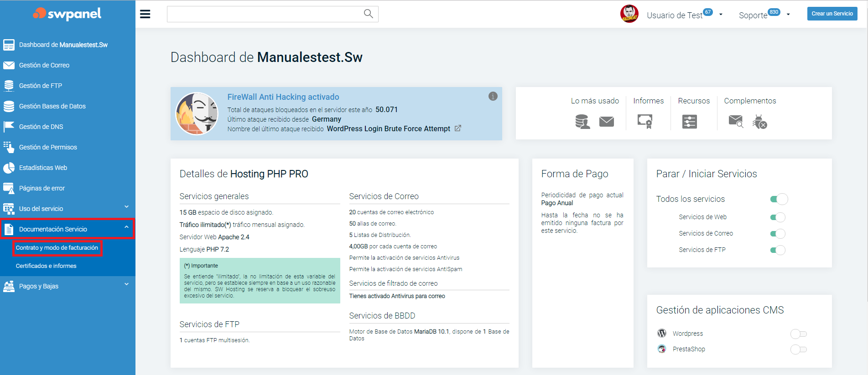Viewport: 868px width, 375px height.
Task: Toggle the hamburger menu icon
Action: click(145, 14)
